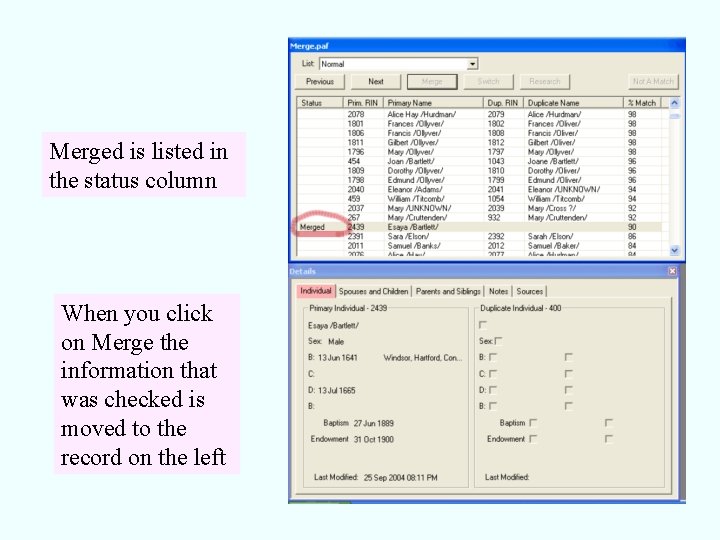Click the % Match column header
Viewport: 720px width, 540px height.
point(642,103)
